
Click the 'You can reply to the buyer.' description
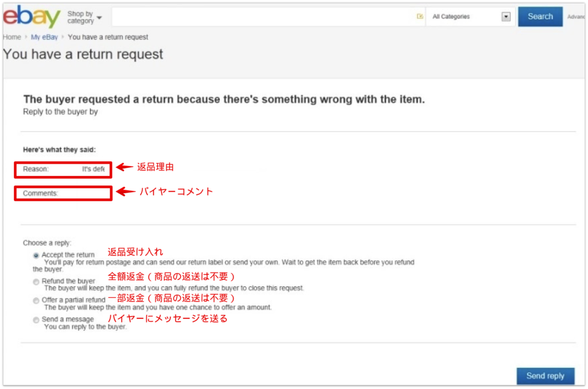[86, 327]
